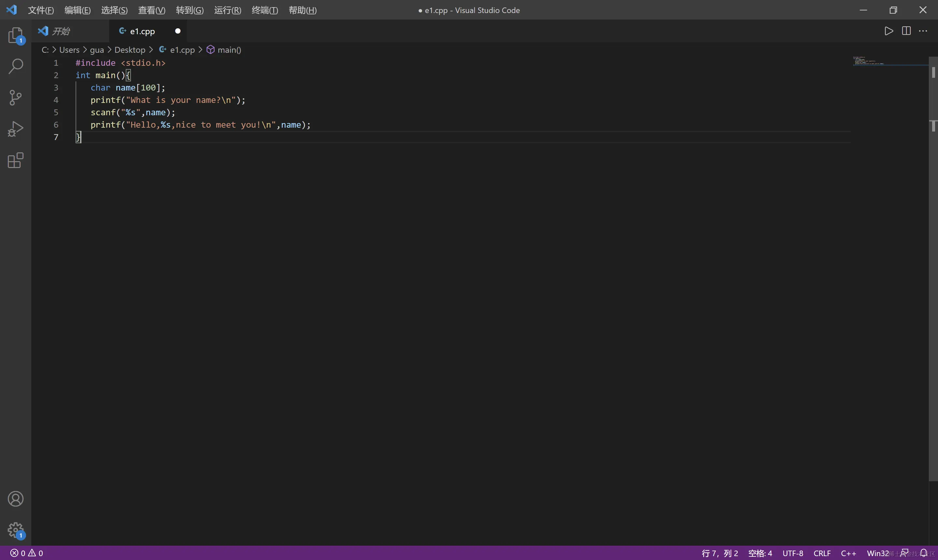Screen dimensions: 938x560
Task: Expand the Desktop breadcrumb folder
Action: 130,50
